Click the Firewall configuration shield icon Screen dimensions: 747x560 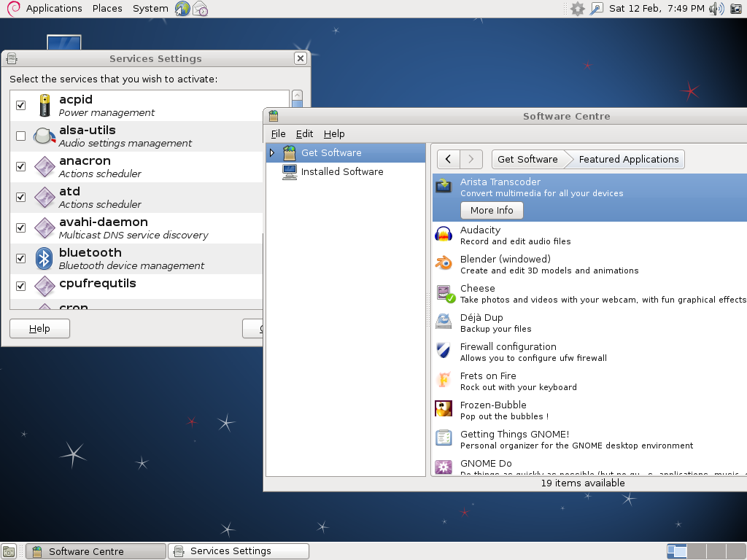444,351
